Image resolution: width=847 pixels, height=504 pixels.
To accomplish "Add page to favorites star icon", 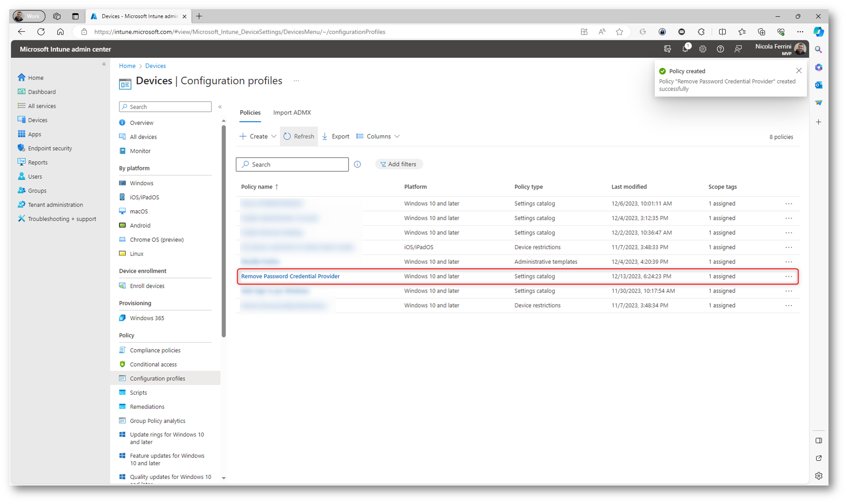I will [620, 32].
